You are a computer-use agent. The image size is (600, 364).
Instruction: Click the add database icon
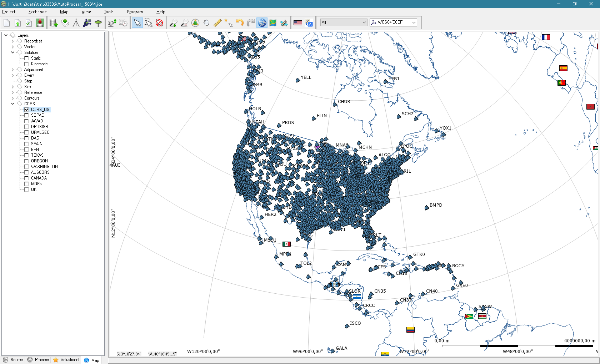[54, 23]
